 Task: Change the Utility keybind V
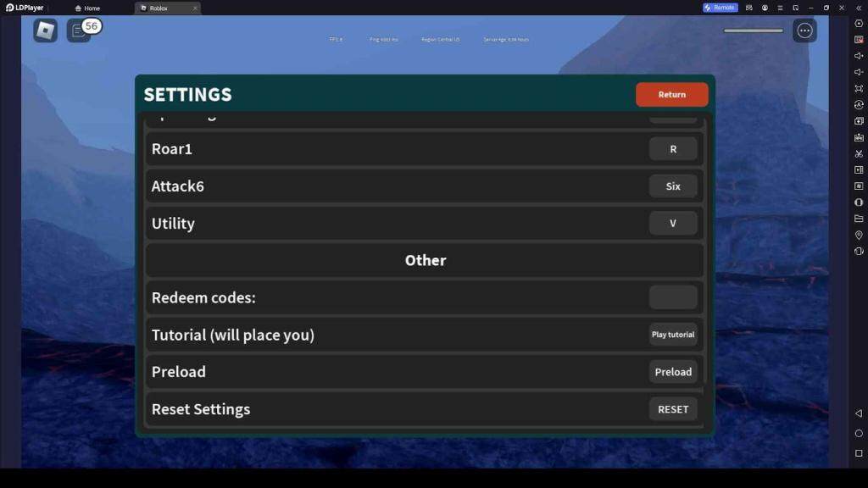(672, 223)
